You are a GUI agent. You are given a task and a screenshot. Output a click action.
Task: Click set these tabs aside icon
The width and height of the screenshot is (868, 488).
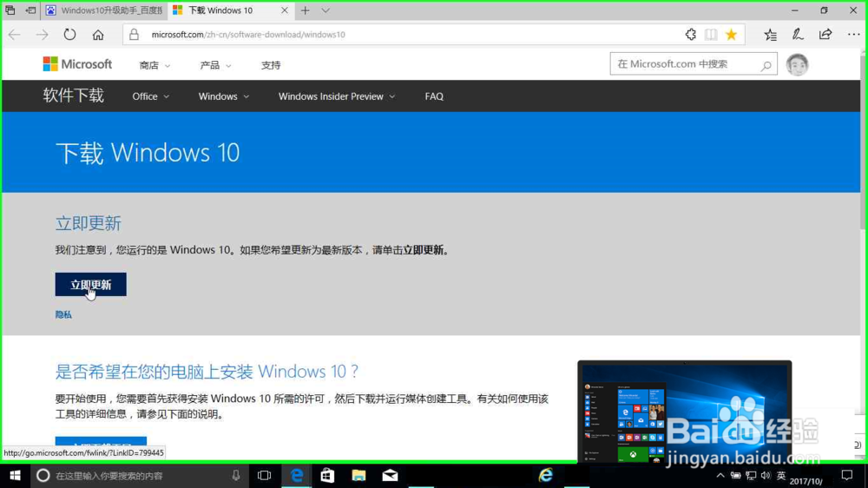pyautogui.click(x=30, y=10)
